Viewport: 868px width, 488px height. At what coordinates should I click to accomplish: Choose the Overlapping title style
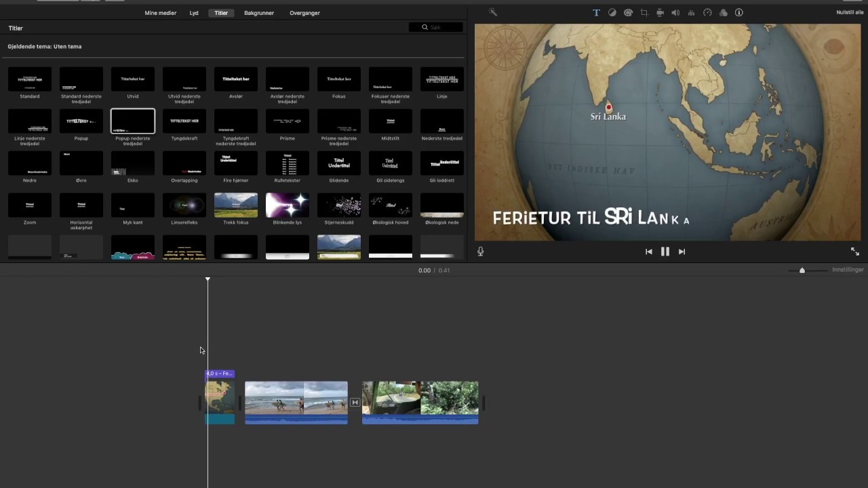(x=184, y=163)
